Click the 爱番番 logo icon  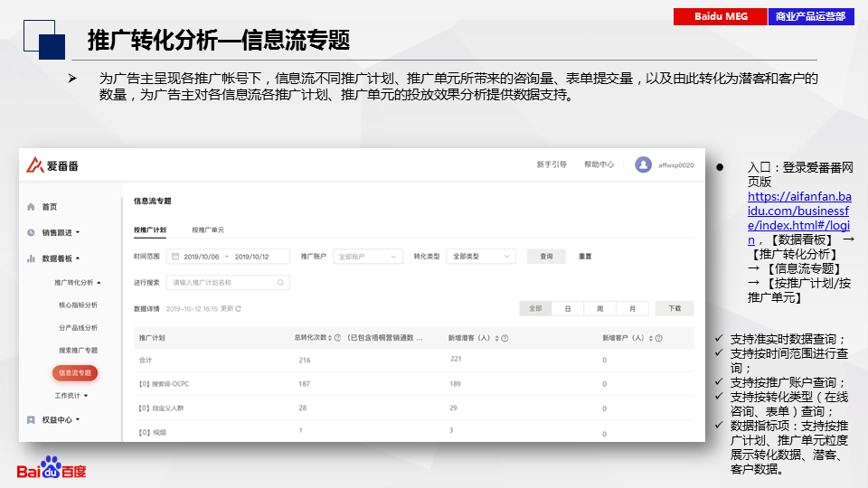(x=34, y=164)
